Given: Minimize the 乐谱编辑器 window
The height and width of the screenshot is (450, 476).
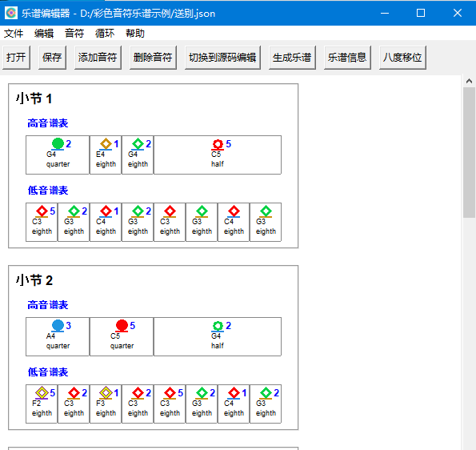Looking at the screenshot, I should click(385, 13).
